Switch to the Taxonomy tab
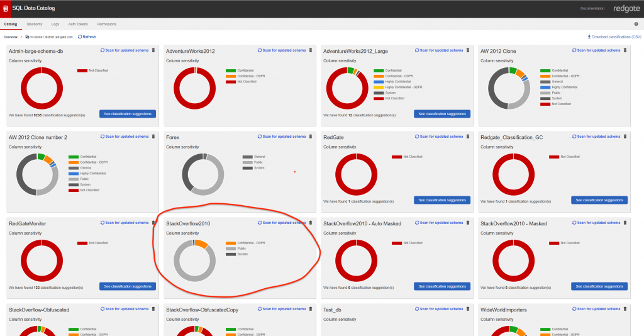This screenshot has width=644, height=336. 34,25
